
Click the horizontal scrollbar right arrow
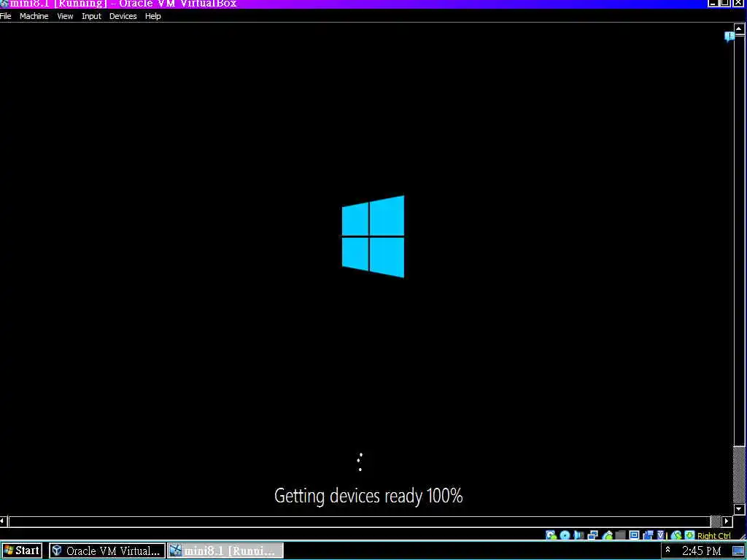pyautogui.click(x=727, y=521)
